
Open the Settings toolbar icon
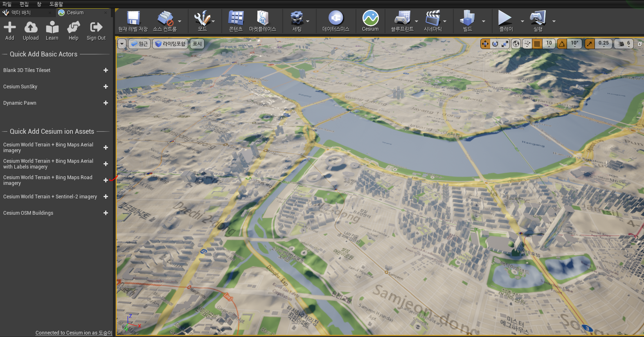(297, 21)
